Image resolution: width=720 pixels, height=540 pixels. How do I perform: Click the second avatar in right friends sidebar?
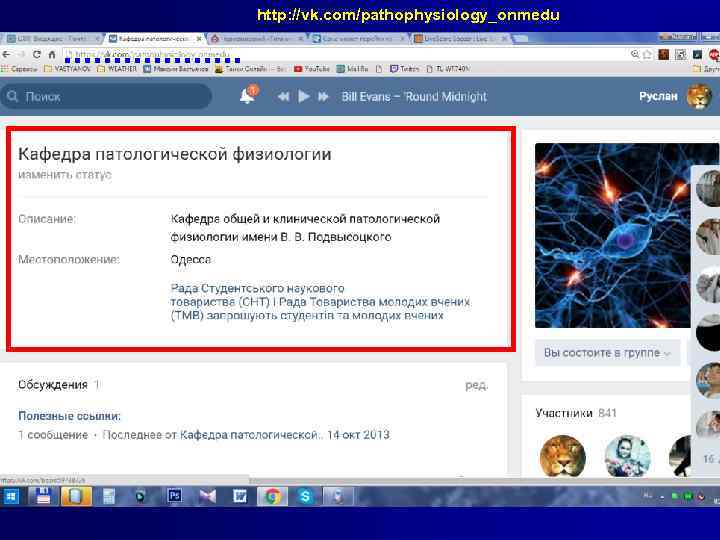point(708,236)
